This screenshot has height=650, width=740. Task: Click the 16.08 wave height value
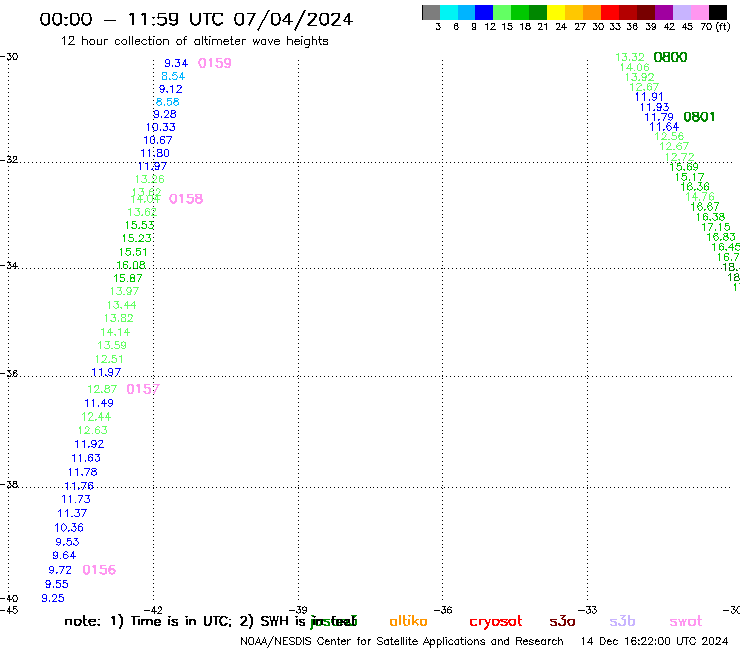click(x=131, y=265)
